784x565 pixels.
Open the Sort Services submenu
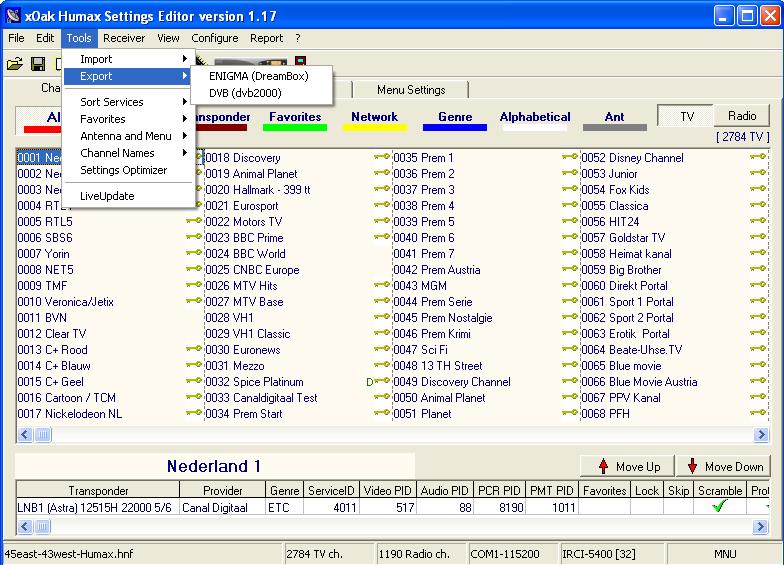128,102
